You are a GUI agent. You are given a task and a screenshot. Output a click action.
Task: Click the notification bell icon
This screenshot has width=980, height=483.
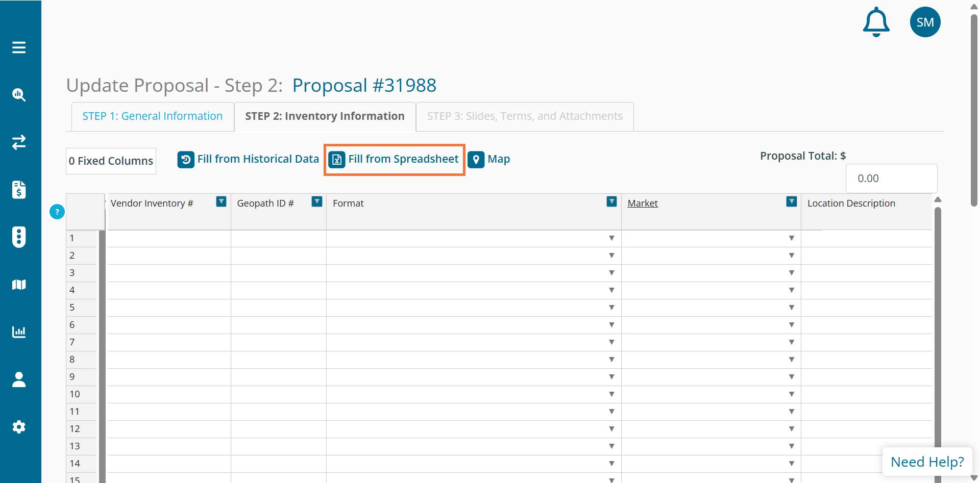click(x=876, y=22)
